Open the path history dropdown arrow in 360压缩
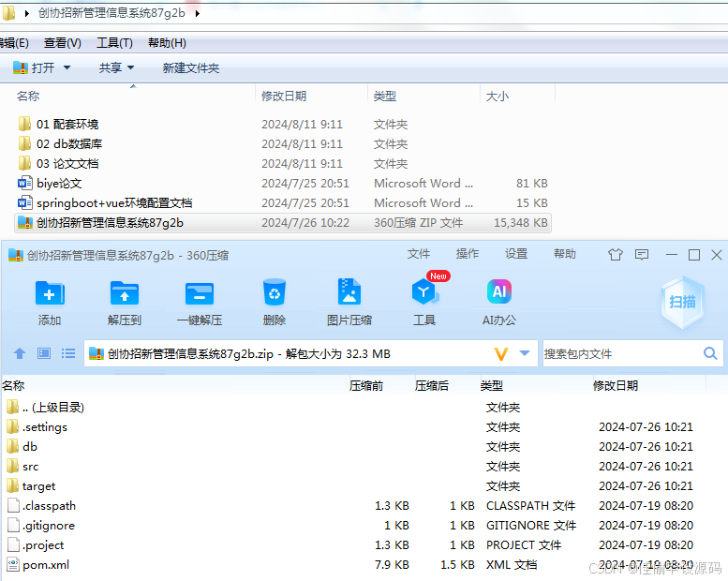This screenshot has width=728, height=581. (x=525, y=353)
